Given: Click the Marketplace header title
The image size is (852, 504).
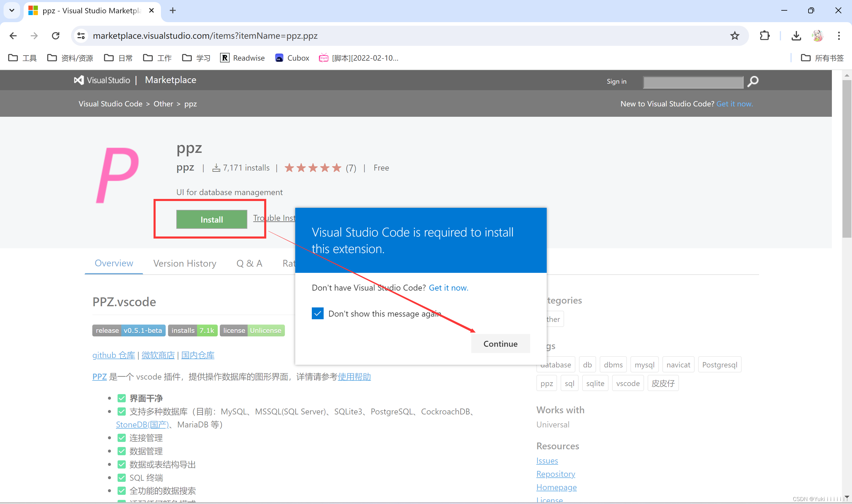Looking at the screenshot, I should (x=170, y=80).
